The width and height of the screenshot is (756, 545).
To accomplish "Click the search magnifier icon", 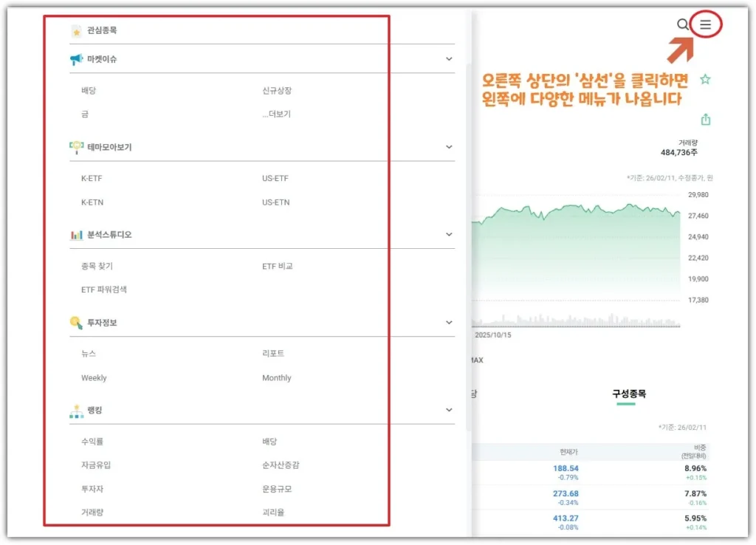I will pos(683,25).
